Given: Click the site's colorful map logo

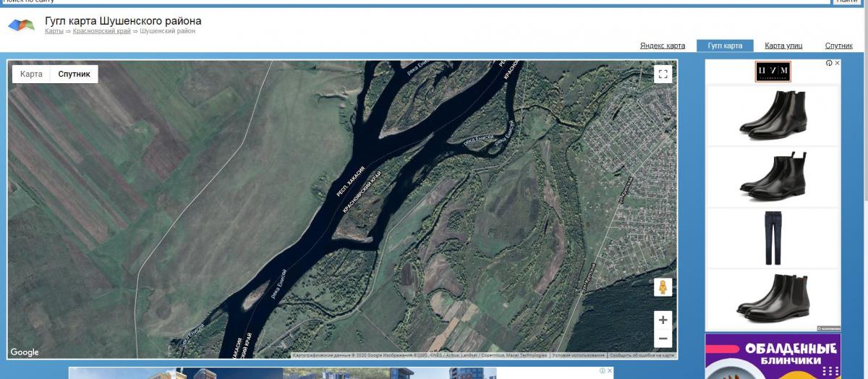Looking at the screenshot, I should (21, 26).
